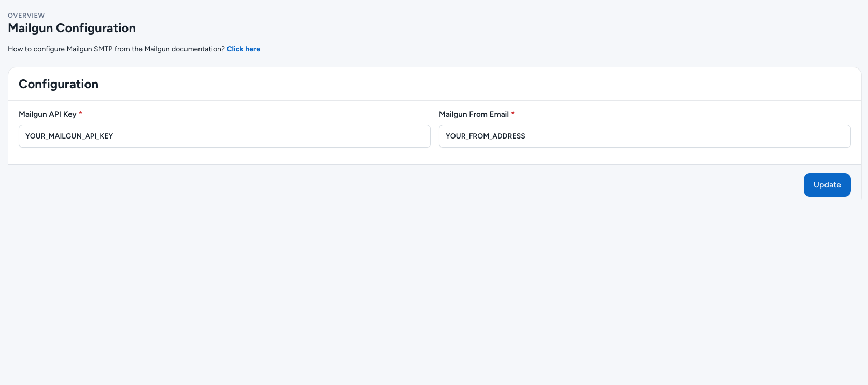Click empty header space right of Configuration heading
Screen dimensions: 868x385
[x=466, y=84]
